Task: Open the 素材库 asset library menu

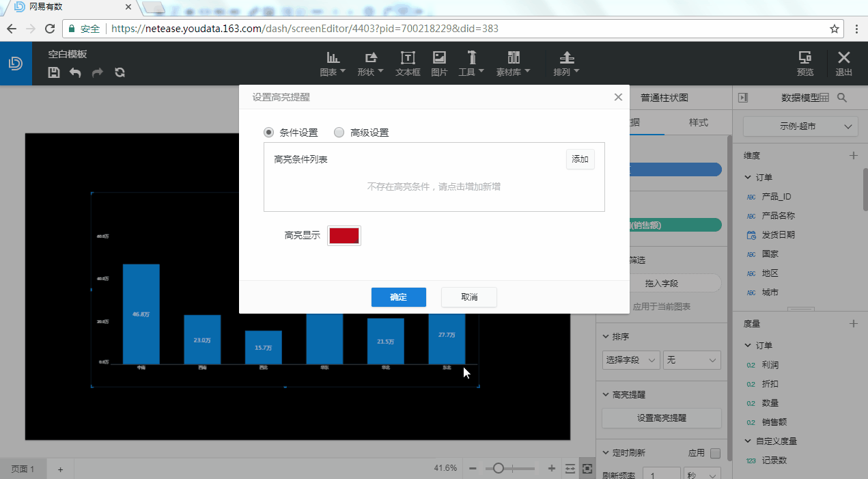Action: coord(514,64)
